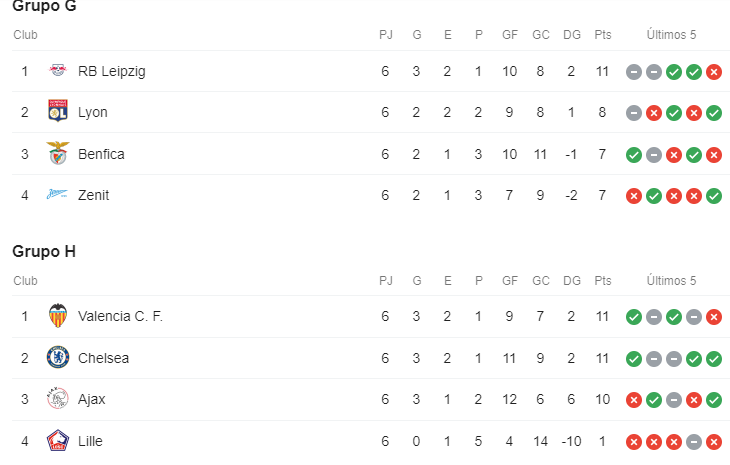Click the Grupo H heading
Image resolution: width=730 pixels, height=465 pixels.
(x=44, y=251)
